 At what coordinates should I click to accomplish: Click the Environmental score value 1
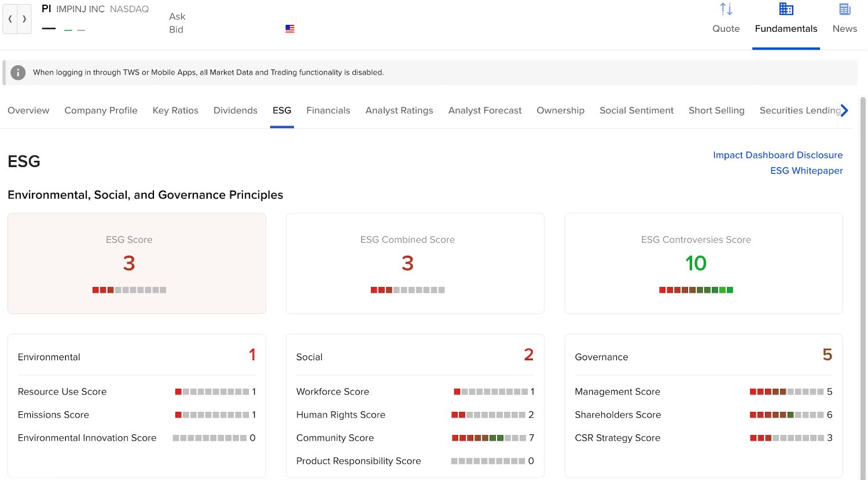pyautogui.click(x=252, y=355)
